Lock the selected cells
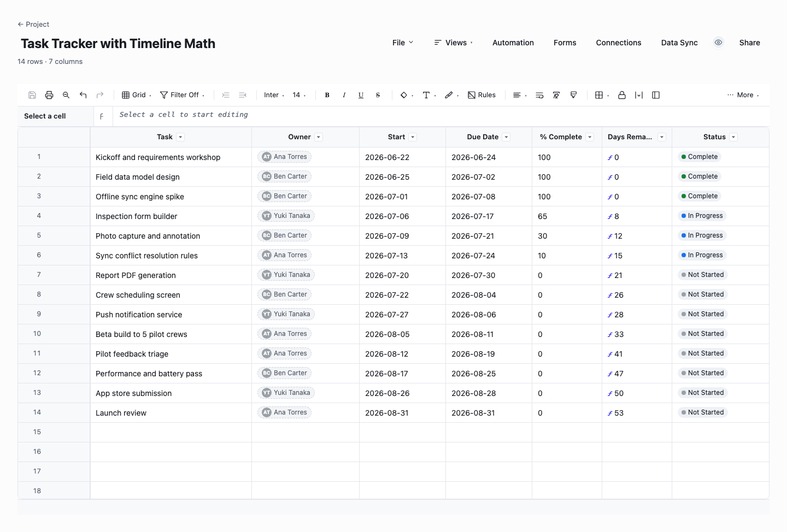787x532 pixels. (x=622, y=95)
